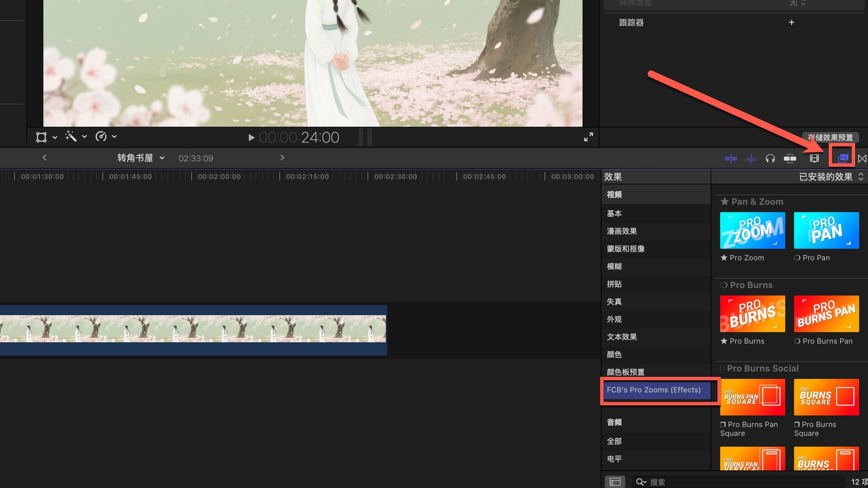Screen dimensions: 868x488
Task: Select the 模糊 category
Action: [656, 267]
